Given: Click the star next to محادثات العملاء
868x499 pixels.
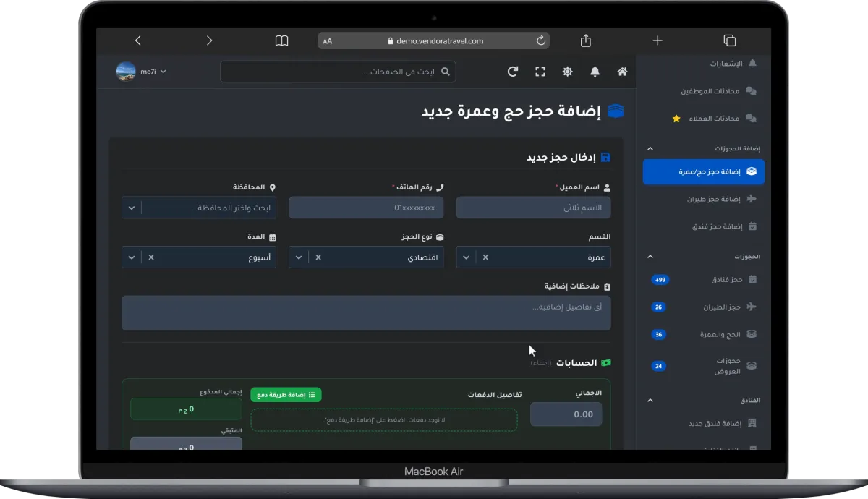Looking at the screenshot, I should (x=676, y=119).
